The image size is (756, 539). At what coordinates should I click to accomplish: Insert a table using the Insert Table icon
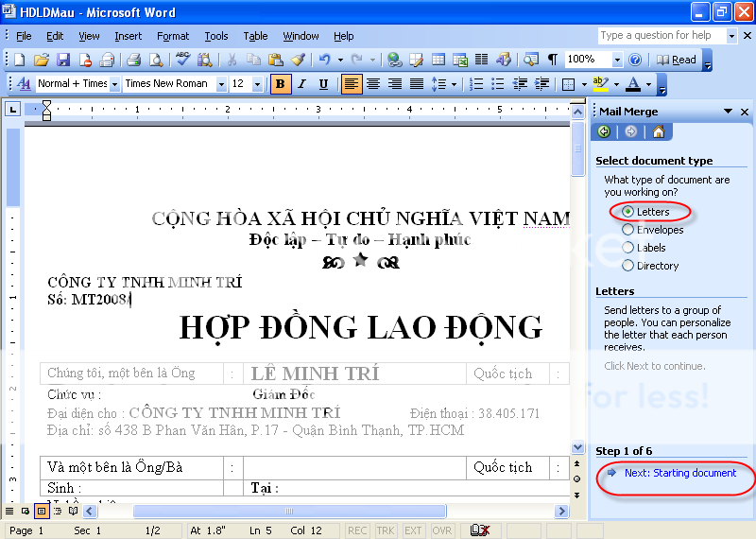click(438, 60)
